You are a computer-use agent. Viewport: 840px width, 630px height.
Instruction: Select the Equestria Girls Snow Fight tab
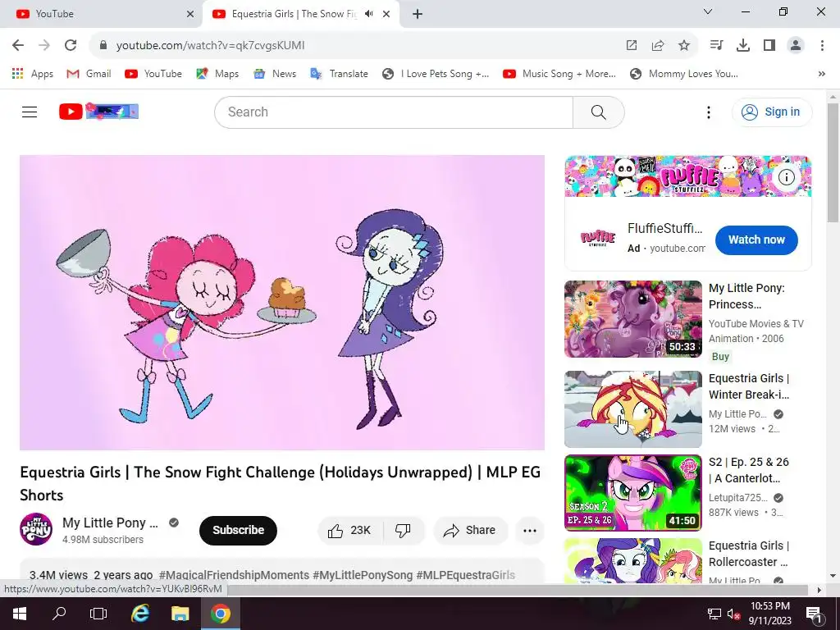pyautogui.click(x=300, y=14)
